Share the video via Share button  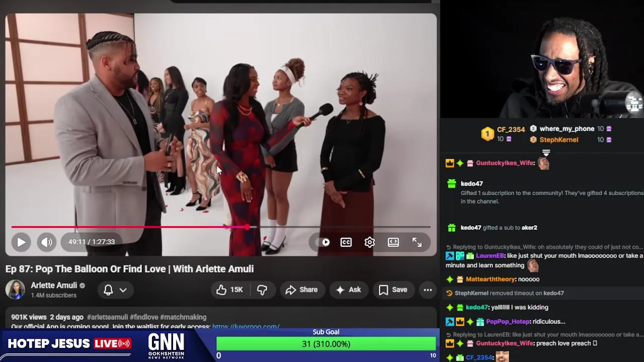tap(301, 290)
